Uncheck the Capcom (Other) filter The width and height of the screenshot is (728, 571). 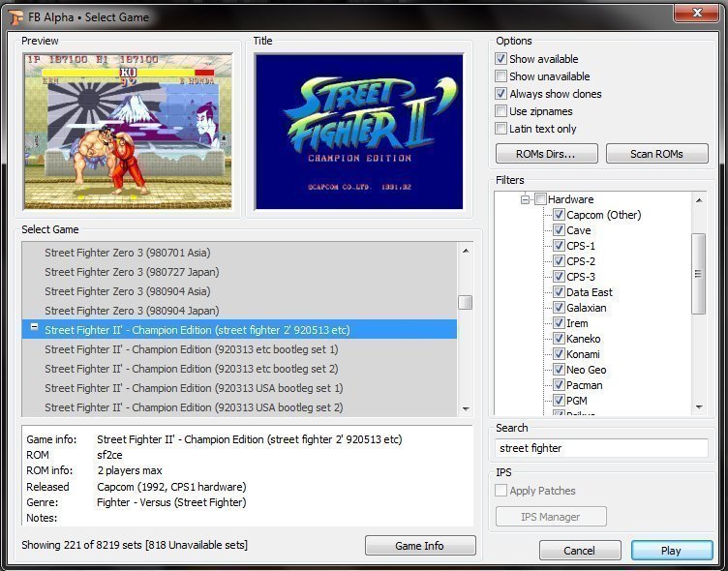pyautogui.click(x=559, y=215)
